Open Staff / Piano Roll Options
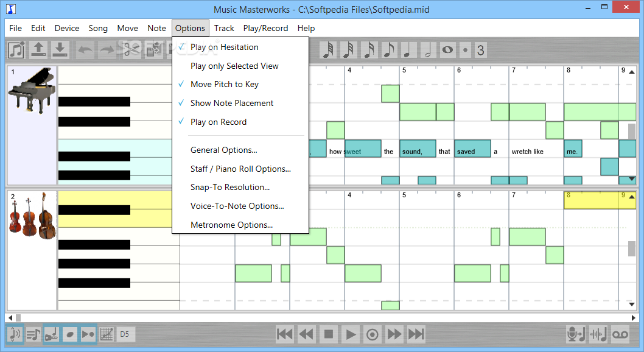The height and width of the screenshot is (352, 644). pos(240,169)
